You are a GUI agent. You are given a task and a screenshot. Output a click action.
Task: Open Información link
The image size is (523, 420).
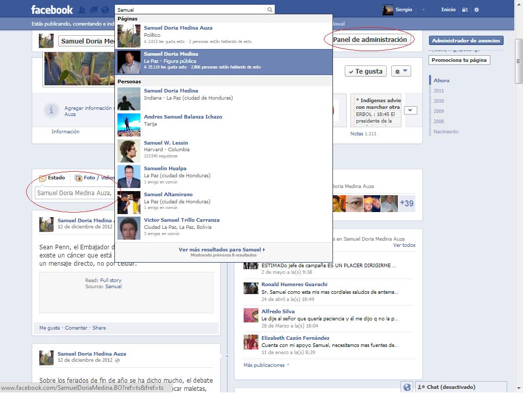pos(65,132)
